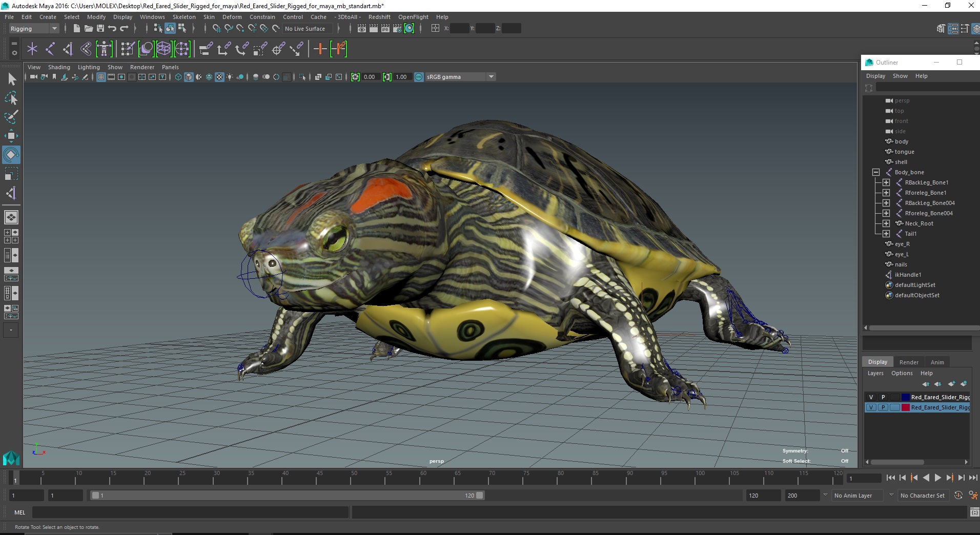Click the Snap to points magnet
The image size is (980, 535).
click(x=240, y=29)
